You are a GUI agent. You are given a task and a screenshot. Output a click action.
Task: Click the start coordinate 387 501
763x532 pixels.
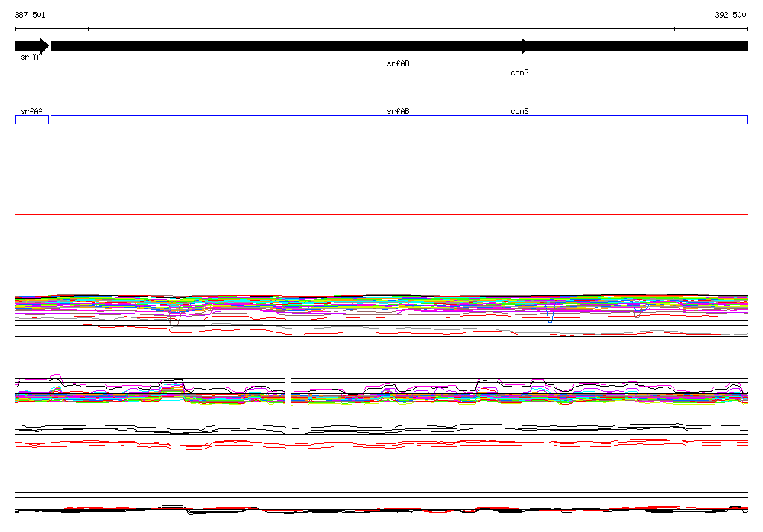(30, 15)
